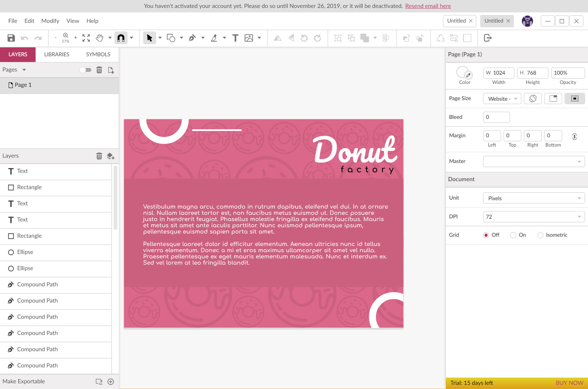588x389 pixels.
Task: Delete layer with Layers trash icon
Action: click(x=99, y=156)
